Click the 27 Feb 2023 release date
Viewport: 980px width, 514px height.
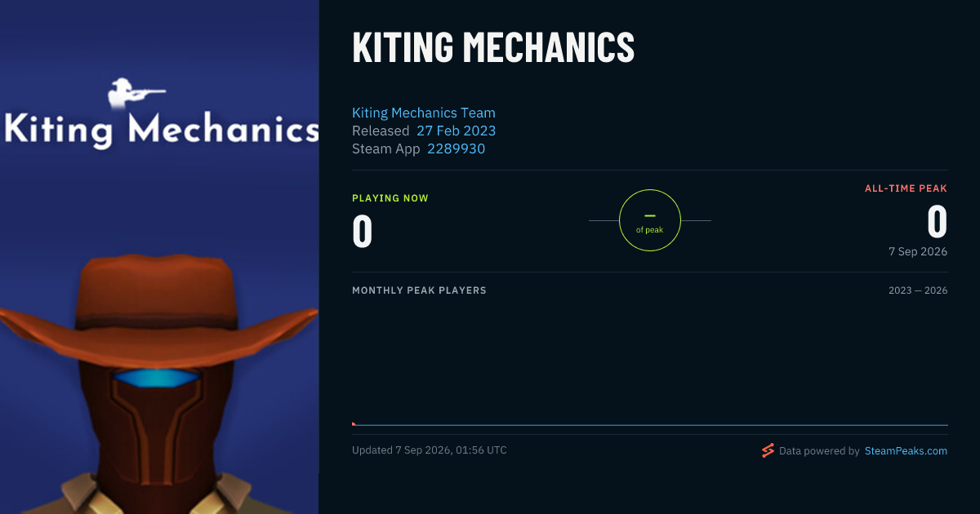[457, 131]
